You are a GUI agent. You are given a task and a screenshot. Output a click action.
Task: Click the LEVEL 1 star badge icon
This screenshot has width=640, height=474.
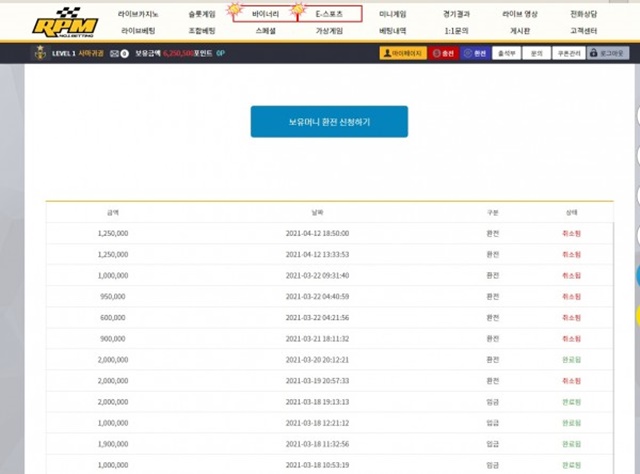coord(40,53)
